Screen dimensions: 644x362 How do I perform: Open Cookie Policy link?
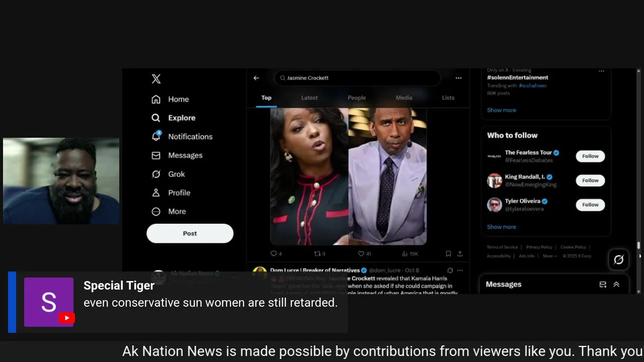[x=573, y=247]
